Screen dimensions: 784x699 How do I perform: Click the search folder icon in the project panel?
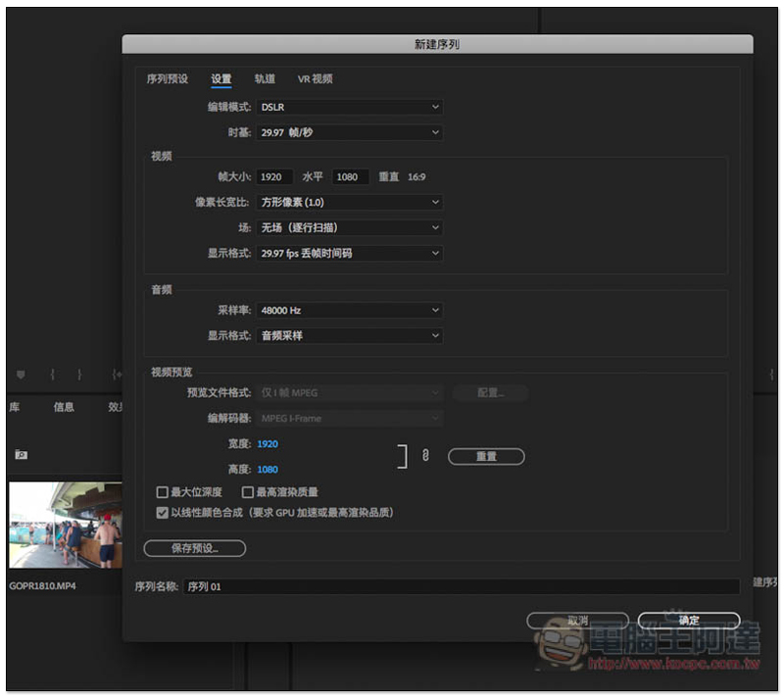[21, 455]
